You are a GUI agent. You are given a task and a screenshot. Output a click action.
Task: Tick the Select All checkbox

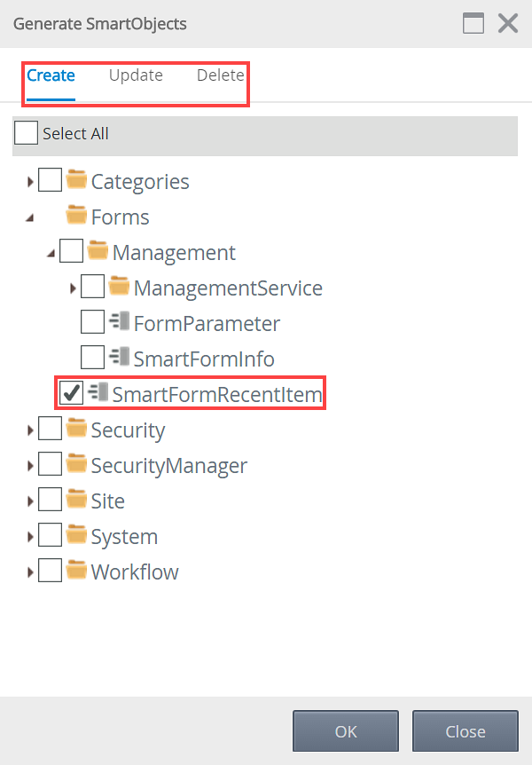[27, 134]
